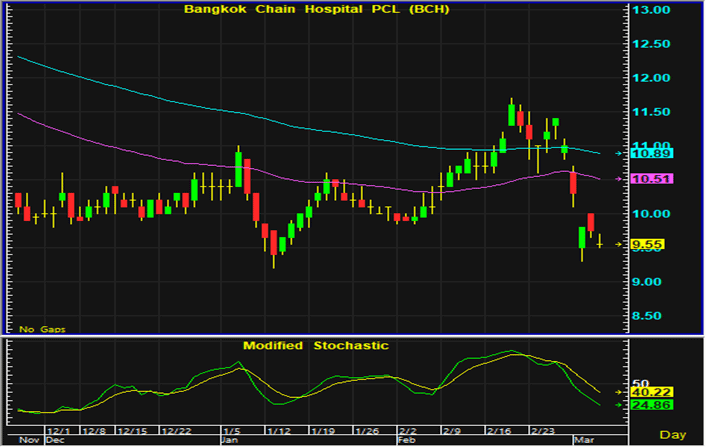Click the 2/16 date marker
706x447 pixels.
point(499,431)
